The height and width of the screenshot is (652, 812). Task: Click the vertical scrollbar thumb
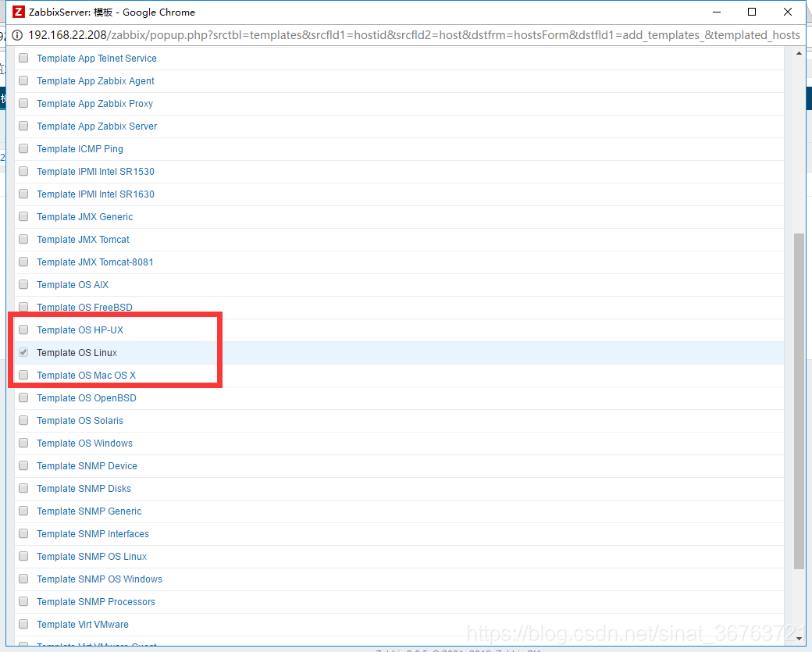799,401
